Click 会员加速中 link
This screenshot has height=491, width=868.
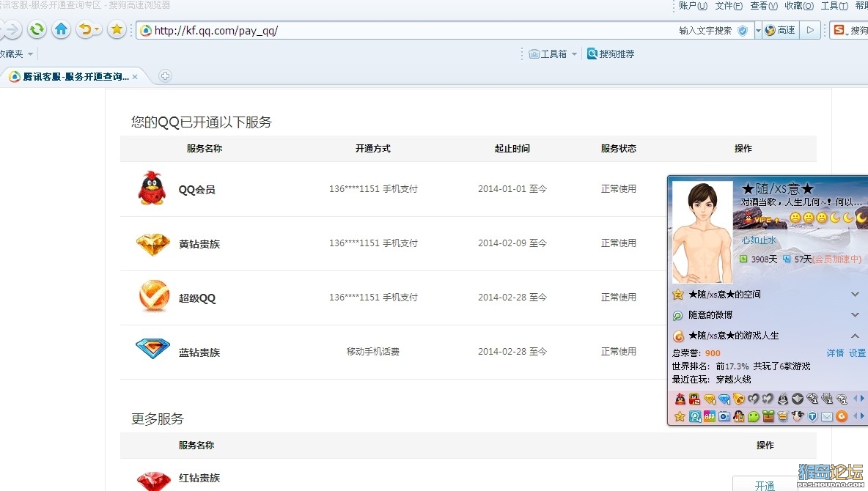tap(837, 259)
